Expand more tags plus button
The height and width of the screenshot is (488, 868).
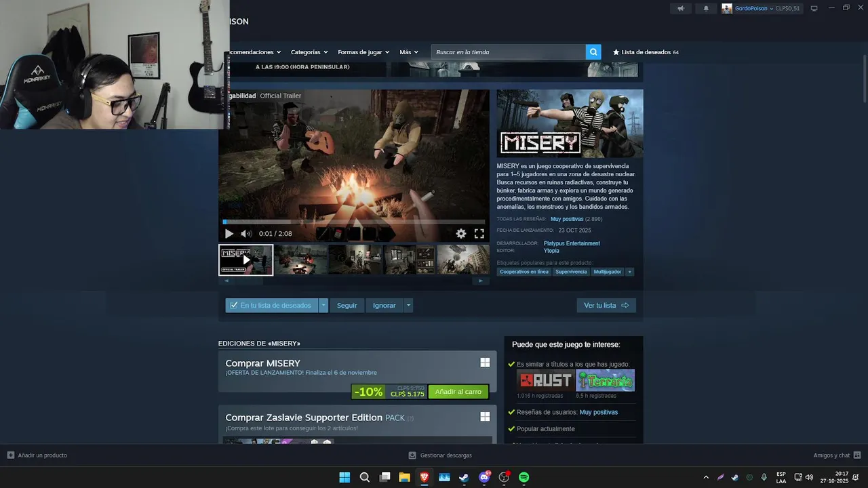coord(630,272)
